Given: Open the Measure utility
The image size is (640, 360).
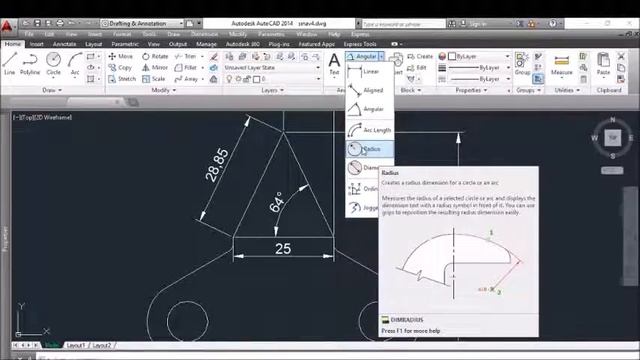Looking at the screenshot, I should [x=562, y=64].
